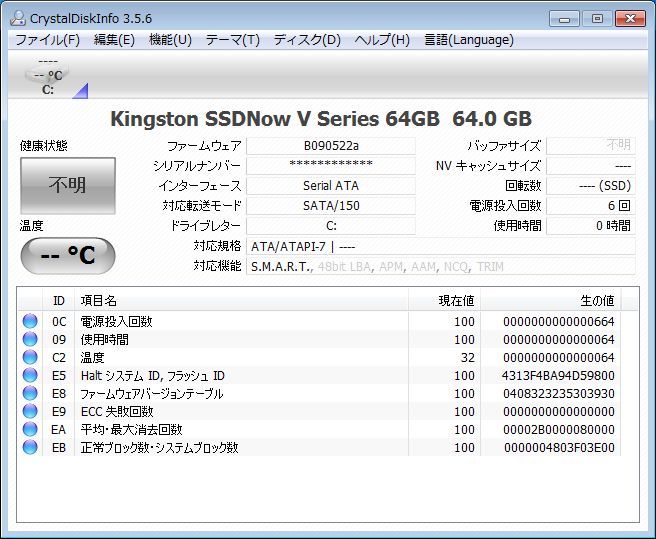This screenshot has height=539, width=656.
Task: Click the Serial ATA interface field
Action: click(x=331, y=186)
